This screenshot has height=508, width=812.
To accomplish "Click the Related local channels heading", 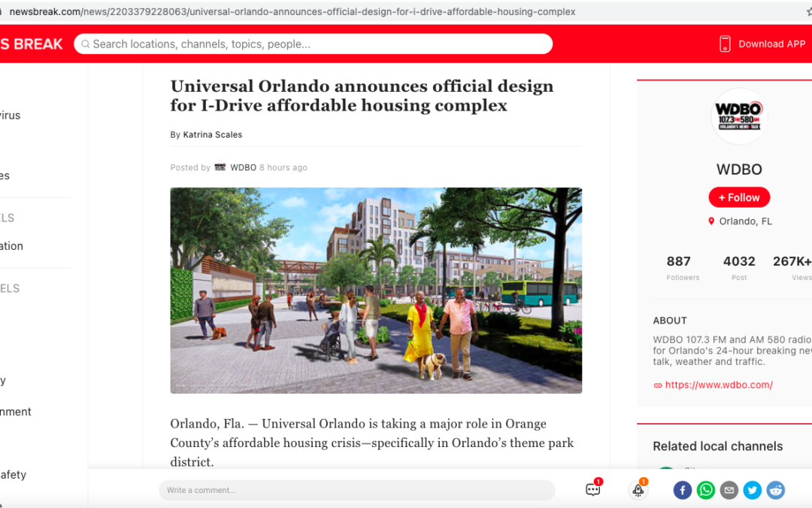I will pos(718,446).
